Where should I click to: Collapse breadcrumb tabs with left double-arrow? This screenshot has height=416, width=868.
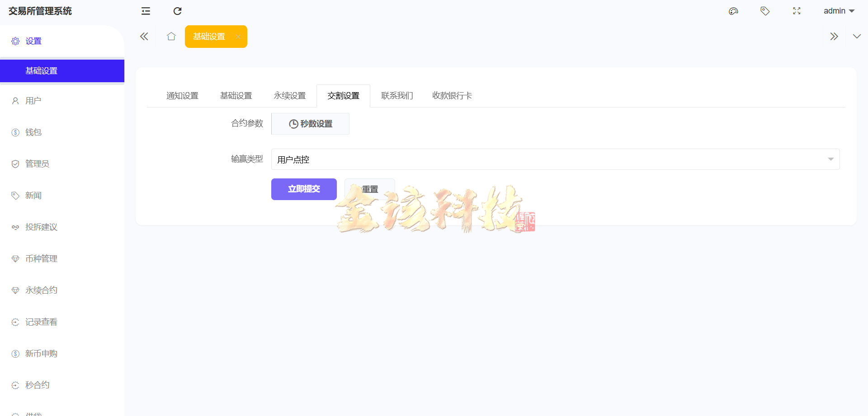tap(144, 36)
